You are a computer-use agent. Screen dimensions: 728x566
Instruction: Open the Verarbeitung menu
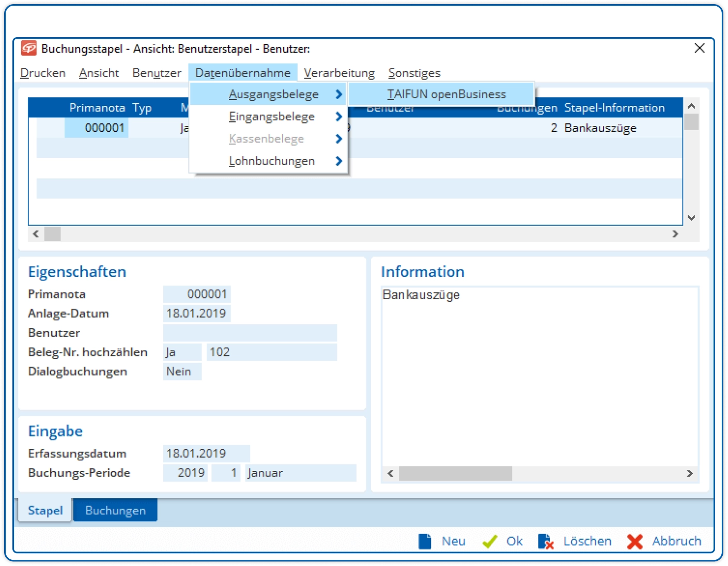coord(339,73)
